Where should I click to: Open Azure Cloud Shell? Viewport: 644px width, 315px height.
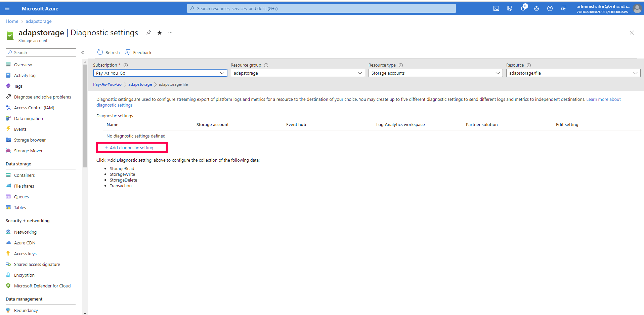point(496,8)
